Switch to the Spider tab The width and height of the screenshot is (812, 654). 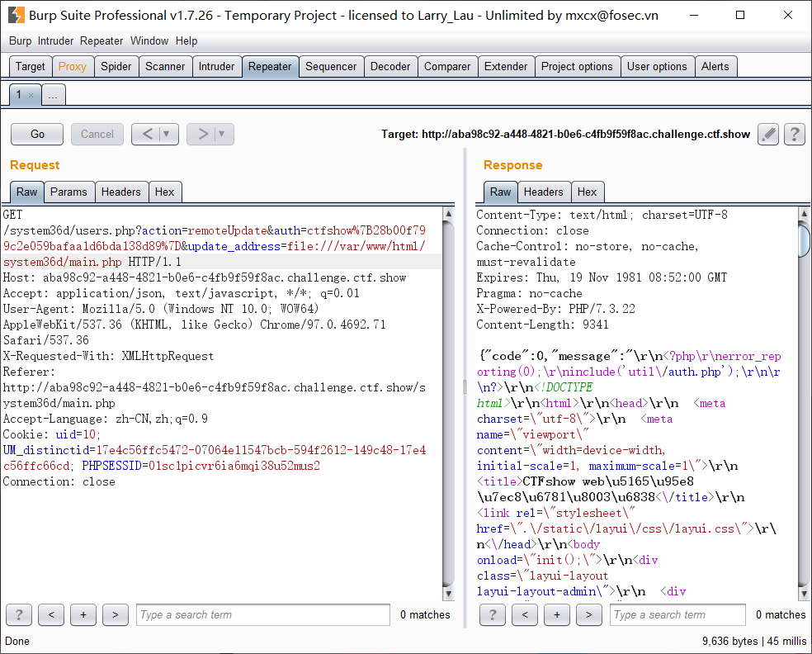pos(116,67)
